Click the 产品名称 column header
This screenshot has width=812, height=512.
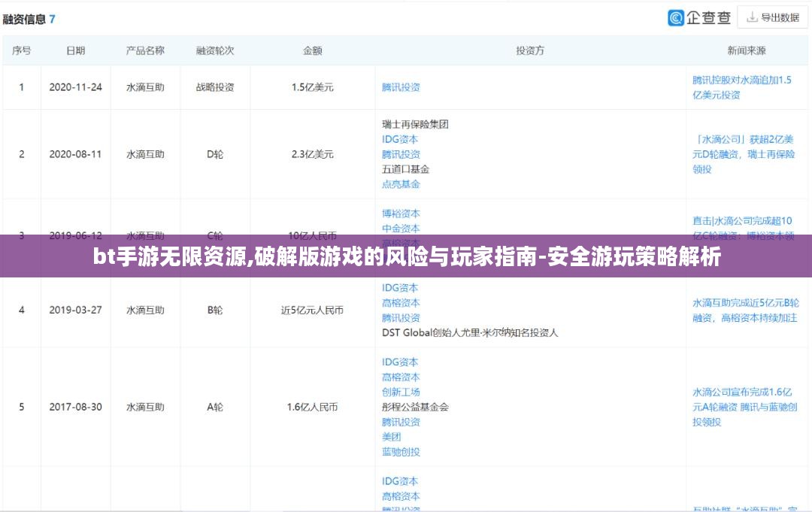(145, 50)
